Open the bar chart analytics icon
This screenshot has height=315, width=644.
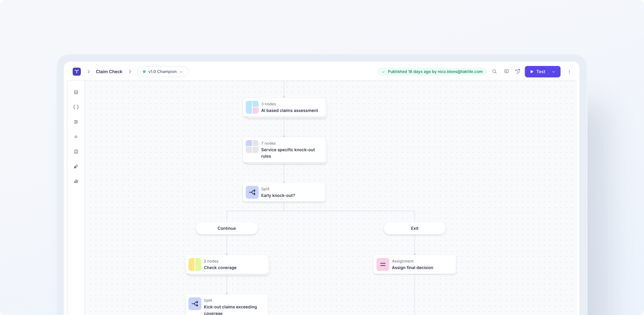(76, 181)
